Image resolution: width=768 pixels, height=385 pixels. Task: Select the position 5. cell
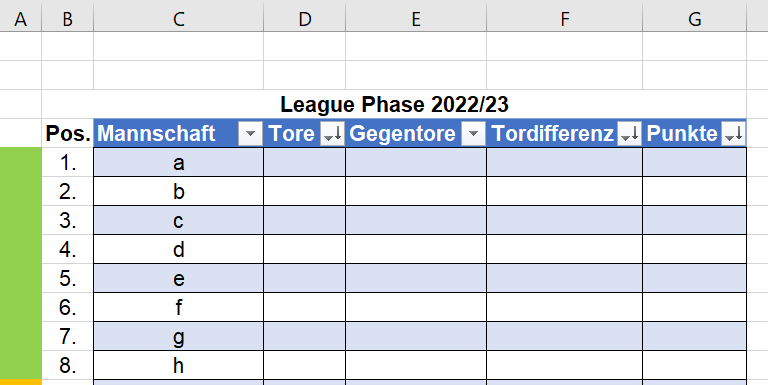tap(68, 278)
